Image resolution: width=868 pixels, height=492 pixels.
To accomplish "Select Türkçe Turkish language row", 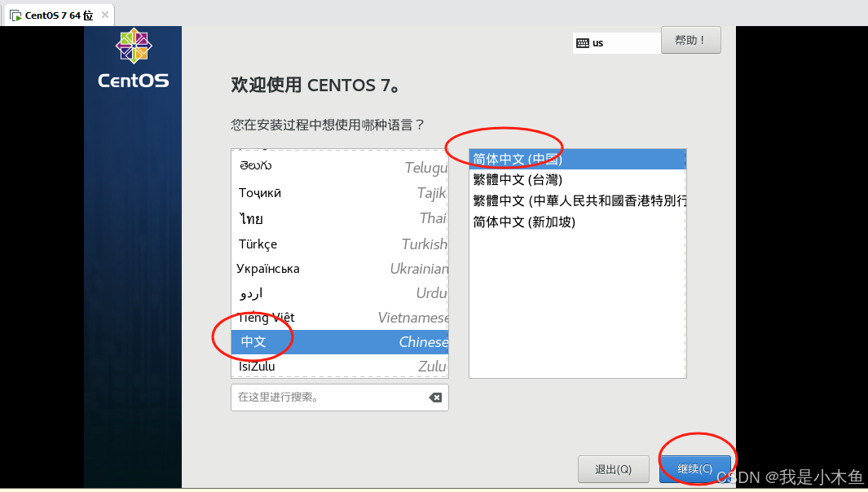I will [x=340, y=244].
